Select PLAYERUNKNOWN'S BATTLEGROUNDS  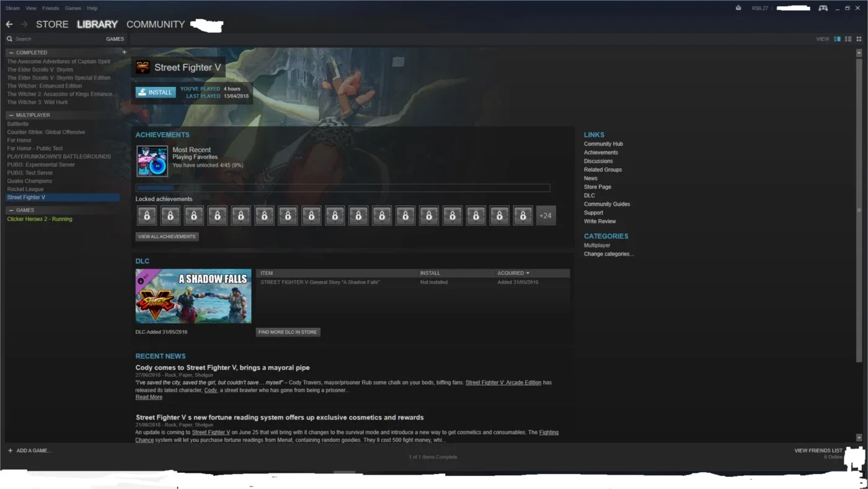pos(59,157)
